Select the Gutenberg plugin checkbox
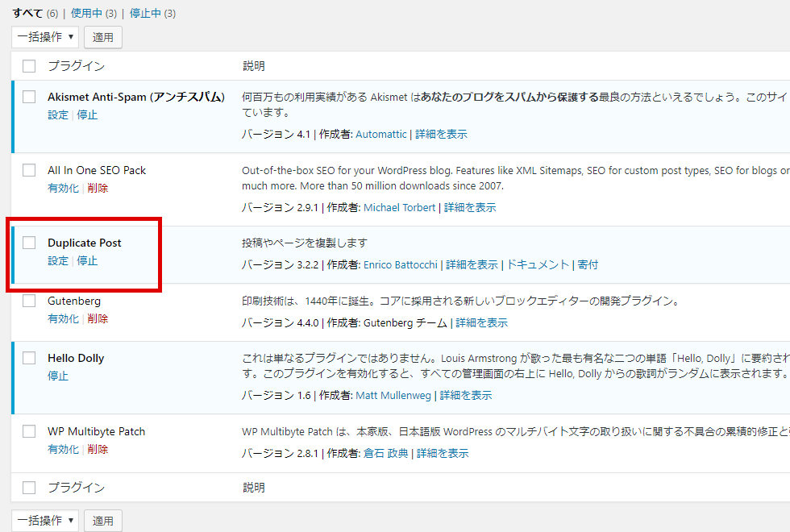Image resolution: width=790 pixels, height=532 pixels. click(29, 301)
